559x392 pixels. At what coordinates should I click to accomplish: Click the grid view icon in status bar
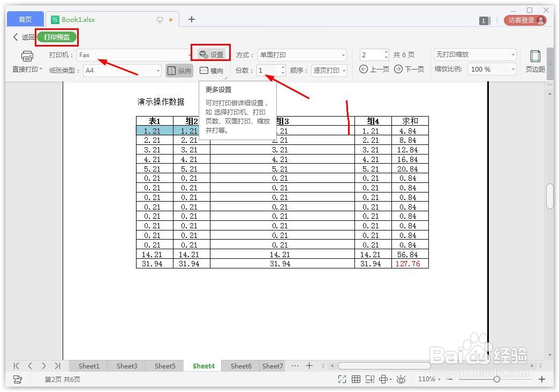coord(356,379)
